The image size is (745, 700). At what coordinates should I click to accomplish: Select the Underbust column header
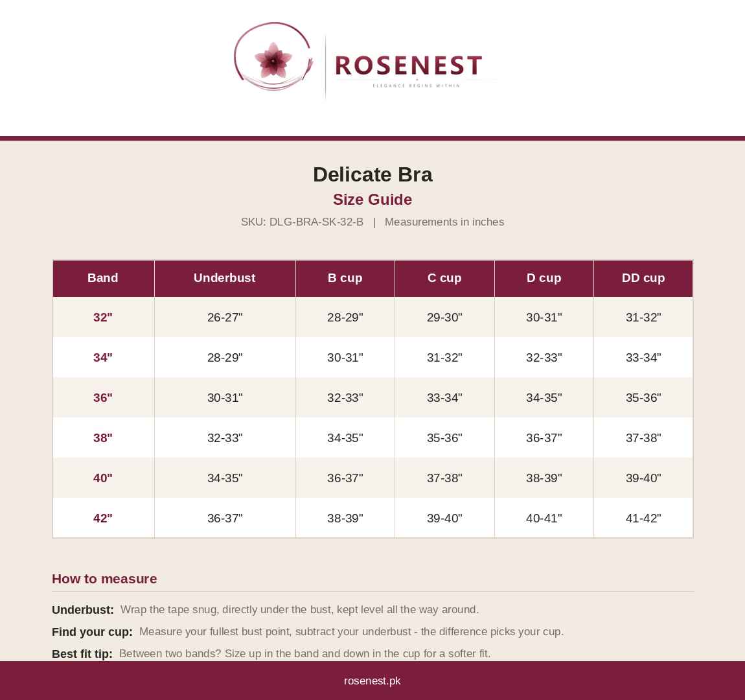tap(225, 278)
